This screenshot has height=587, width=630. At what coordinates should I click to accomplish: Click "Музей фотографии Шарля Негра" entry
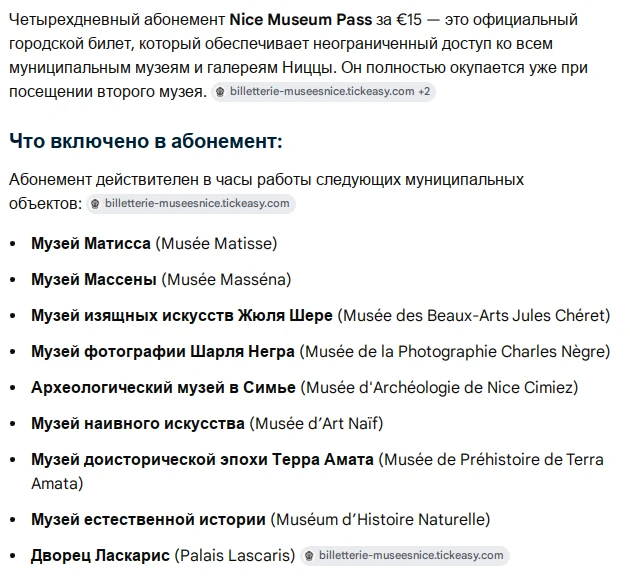[x=163, y=352]
